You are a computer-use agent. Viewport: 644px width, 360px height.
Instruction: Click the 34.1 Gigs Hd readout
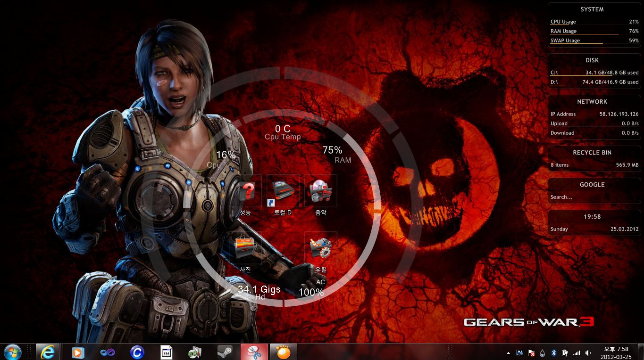tap(259, 293)
